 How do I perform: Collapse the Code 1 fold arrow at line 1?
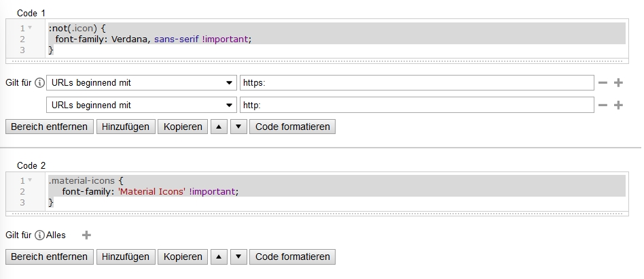coord(30,28)
